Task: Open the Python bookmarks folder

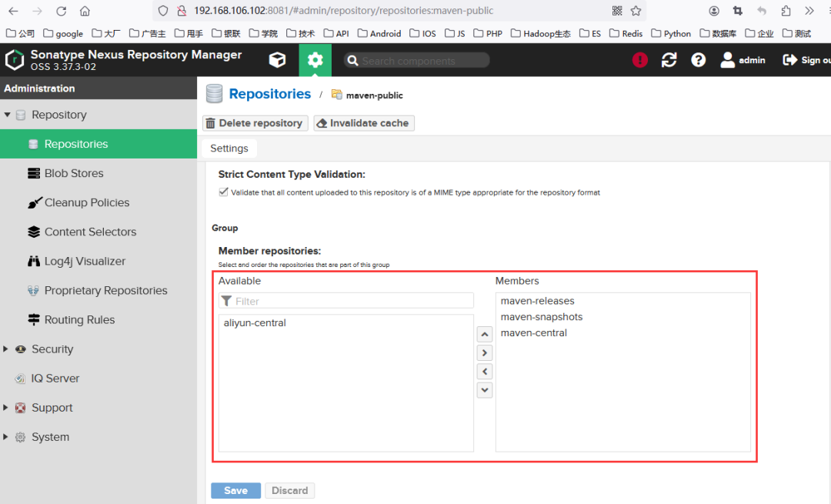Action: click(671, 33)
